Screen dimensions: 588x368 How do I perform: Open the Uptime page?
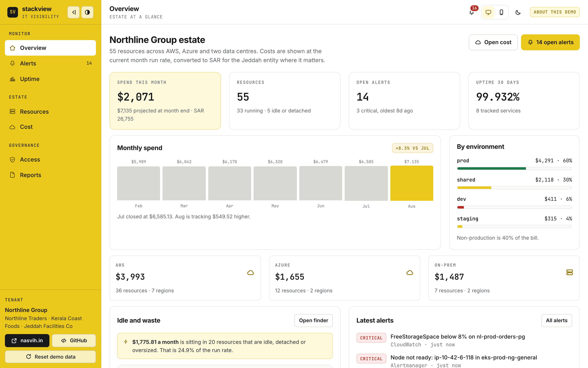point(50,79)
